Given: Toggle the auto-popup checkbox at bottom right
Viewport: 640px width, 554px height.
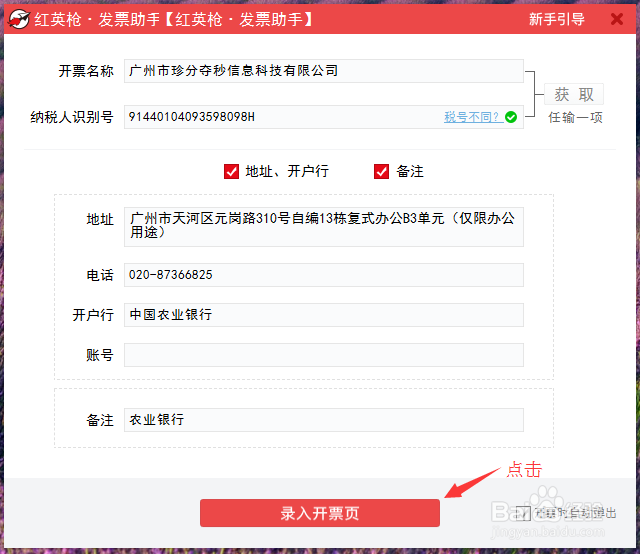Looking at the screenshot, I should click(523, 513).
